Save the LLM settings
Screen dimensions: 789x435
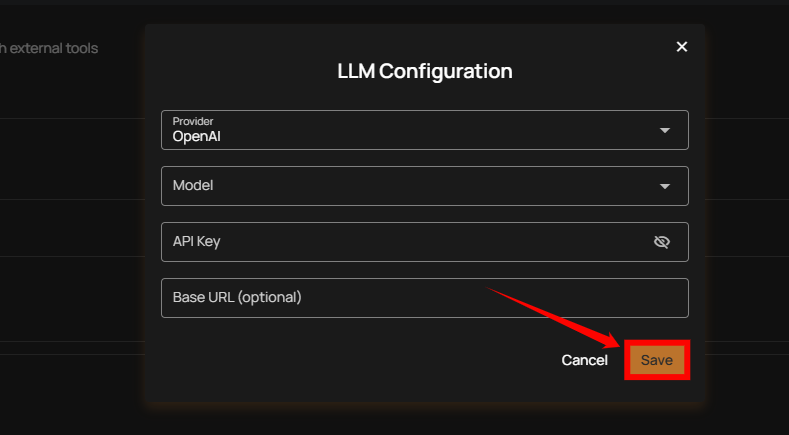pos(657,360)
